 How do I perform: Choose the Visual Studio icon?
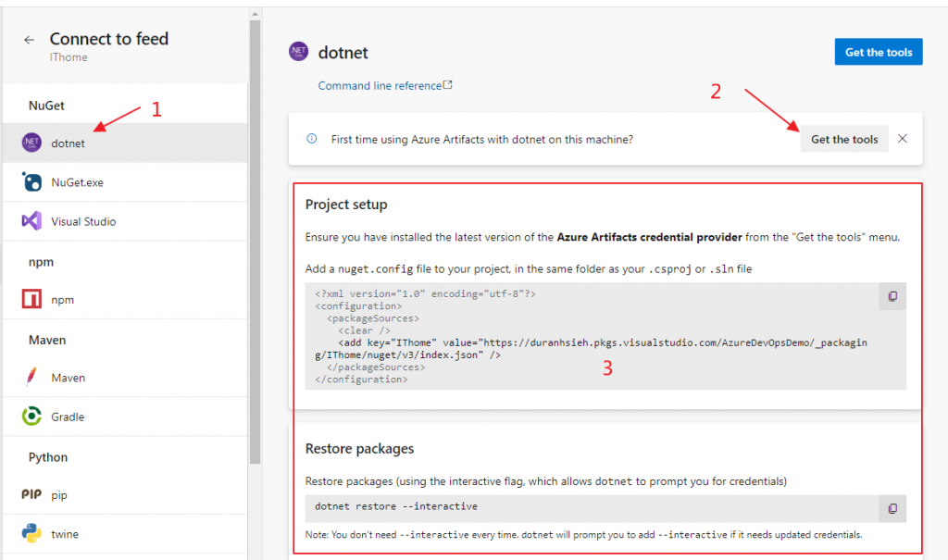(32, 221)
